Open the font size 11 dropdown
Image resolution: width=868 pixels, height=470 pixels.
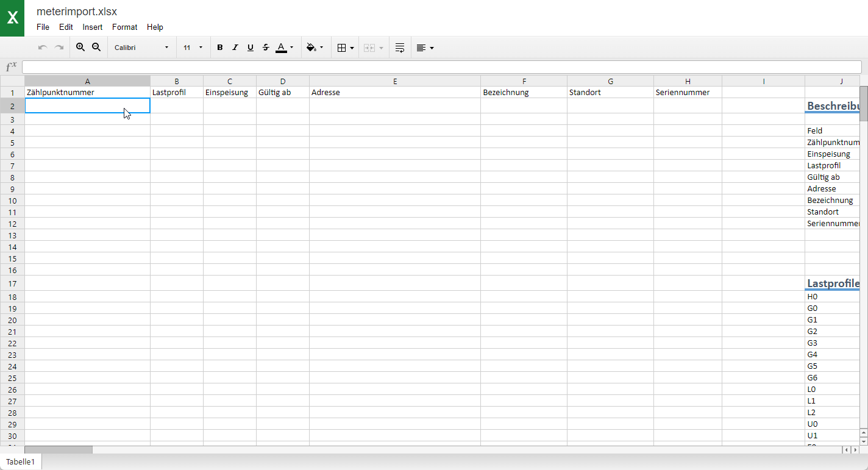coord(193,48)
